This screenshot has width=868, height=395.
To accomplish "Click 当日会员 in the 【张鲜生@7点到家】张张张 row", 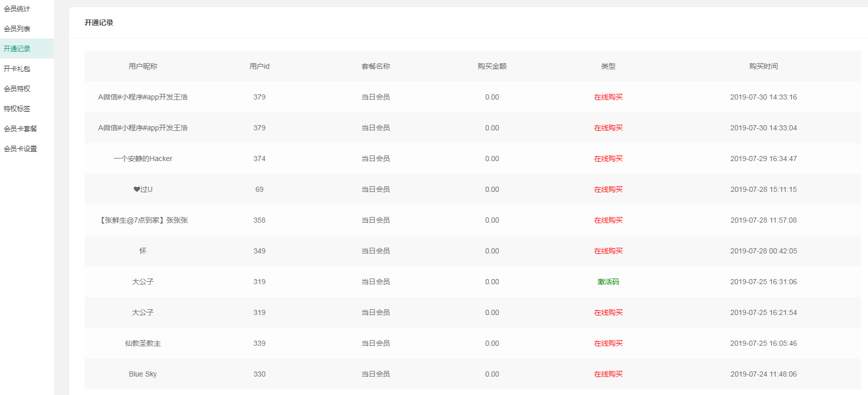I will [x=376, y=220].
